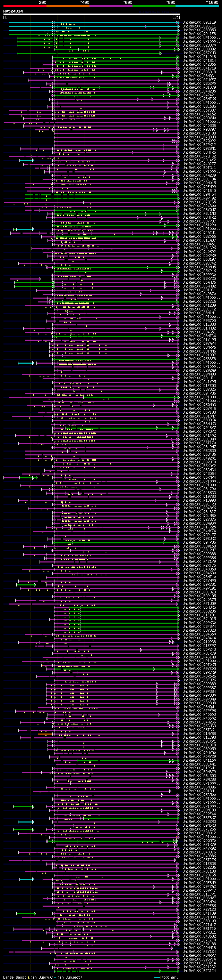This screenshot has height=980, width=222.
Task: Select the UniRef100_B9RPC0 label
Action: click(x=199, y=275)
